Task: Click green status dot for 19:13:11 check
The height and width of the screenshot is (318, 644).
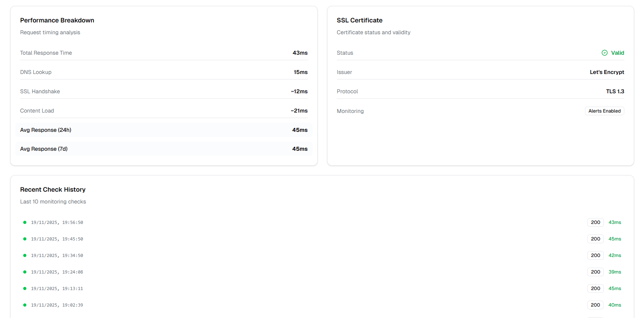Action: click(x=25, y=288)
